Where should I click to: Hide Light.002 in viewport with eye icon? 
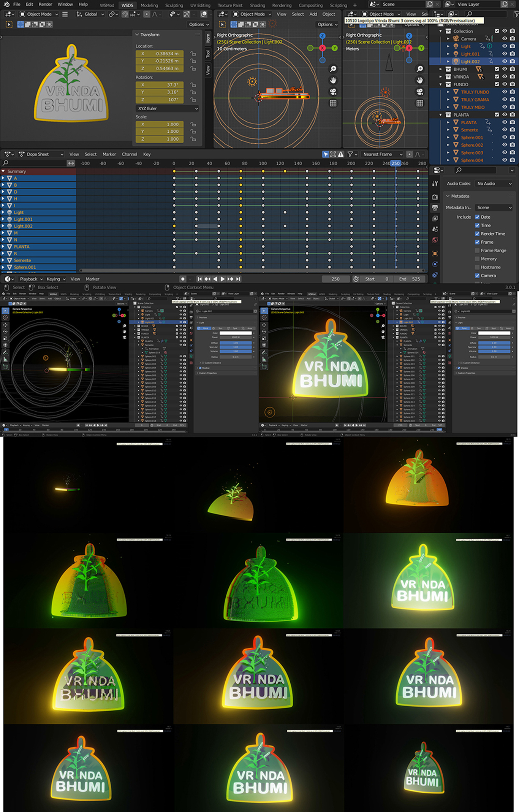(505, 61)
